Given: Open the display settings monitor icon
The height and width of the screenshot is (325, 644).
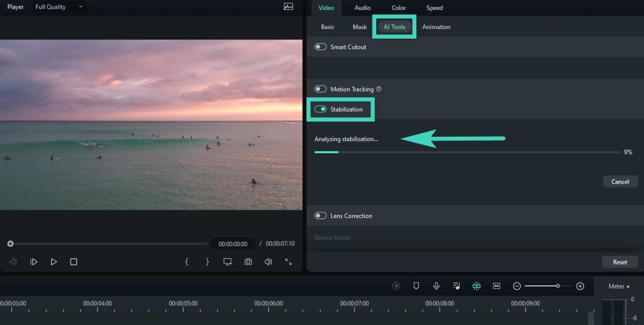Looking at the screenshot, I should click(228, 262).
